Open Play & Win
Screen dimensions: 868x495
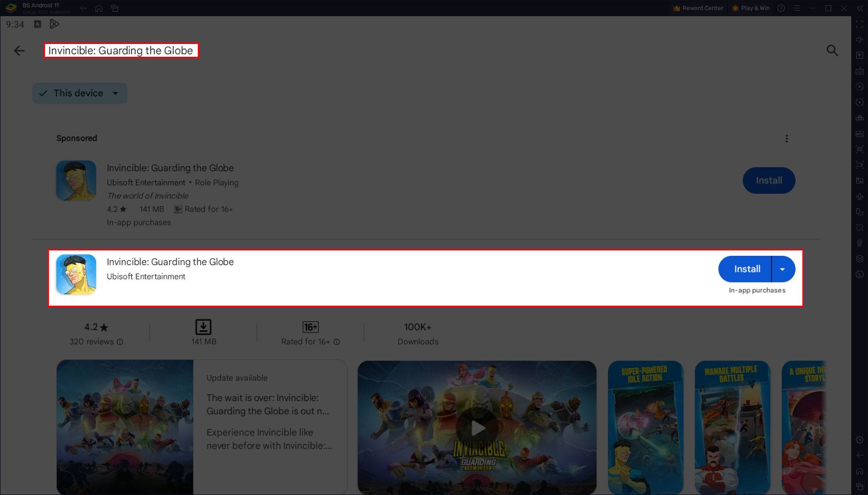pyautogui.click(x=751, y=8)
